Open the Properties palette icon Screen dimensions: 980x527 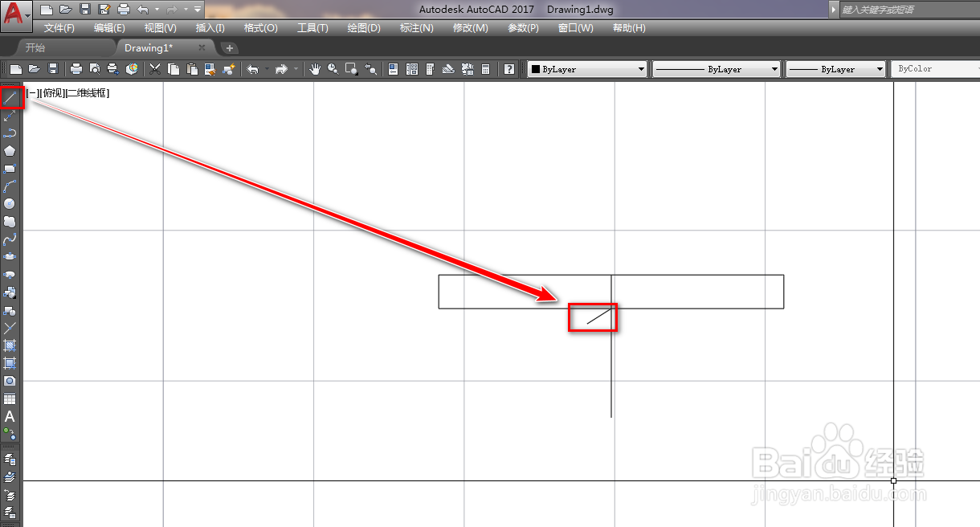tap(393, 69)
